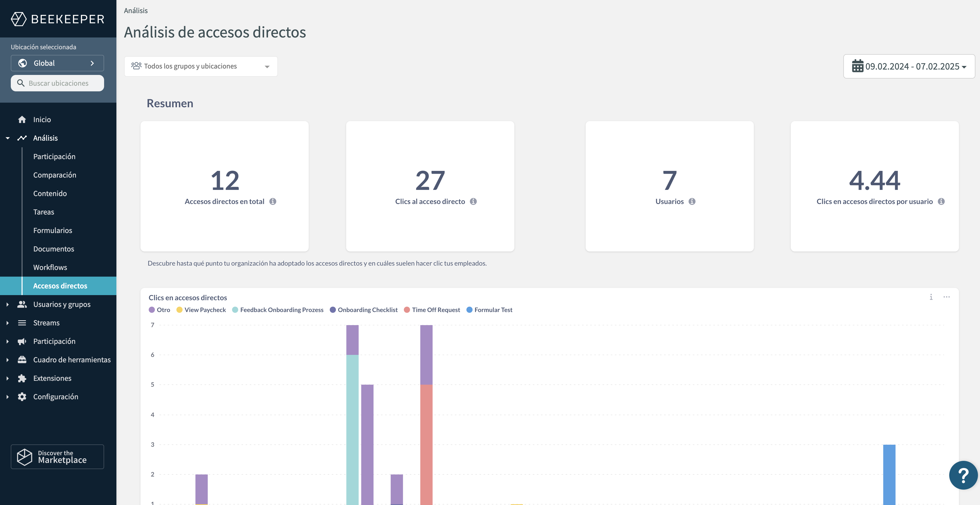Click the Inicio home icon
The height and width of the screenshot is (505, 980).
(x=22, y=120)
